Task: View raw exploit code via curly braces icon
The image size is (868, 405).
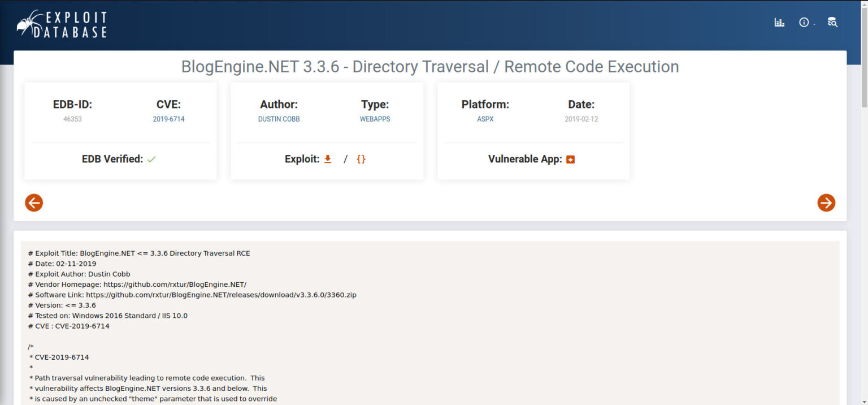Action: 361,159
